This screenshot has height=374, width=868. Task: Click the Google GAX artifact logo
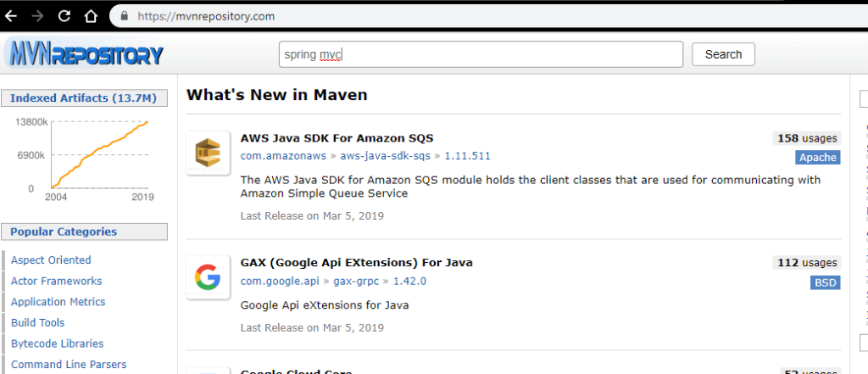click(x=209, y=279)
